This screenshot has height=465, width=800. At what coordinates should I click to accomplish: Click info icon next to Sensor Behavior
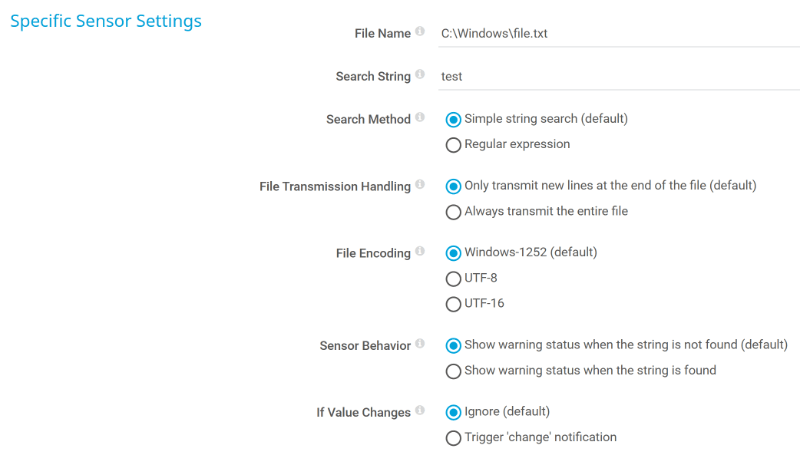[420, 344]
